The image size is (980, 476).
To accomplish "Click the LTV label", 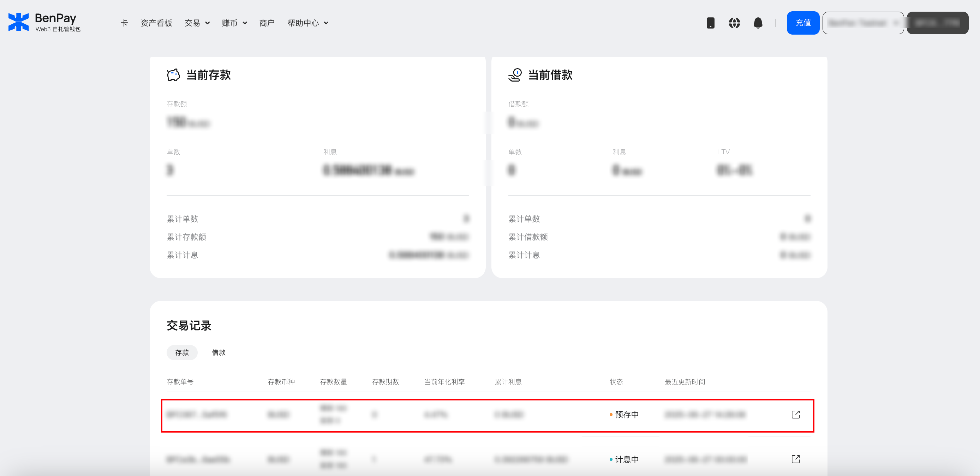I will 723,152.
